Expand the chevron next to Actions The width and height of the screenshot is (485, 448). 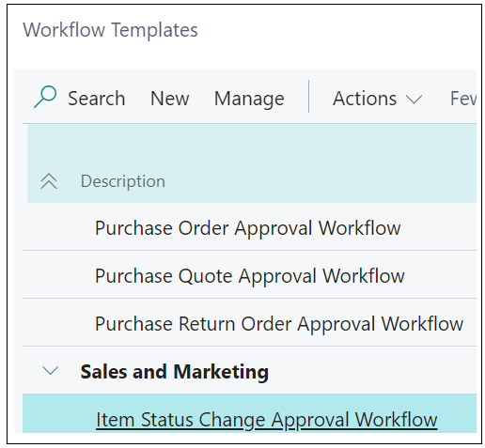coord(414,100)
